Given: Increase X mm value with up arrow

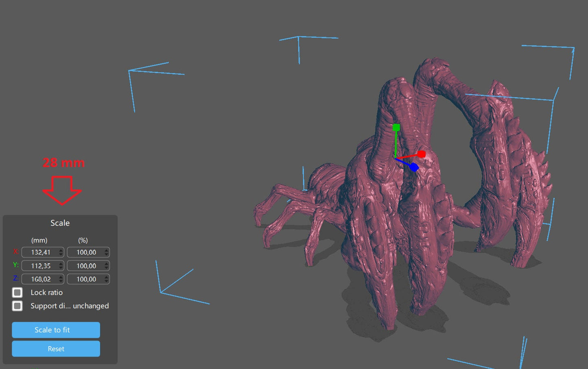Looking at the screenshot, I should 61,250.
